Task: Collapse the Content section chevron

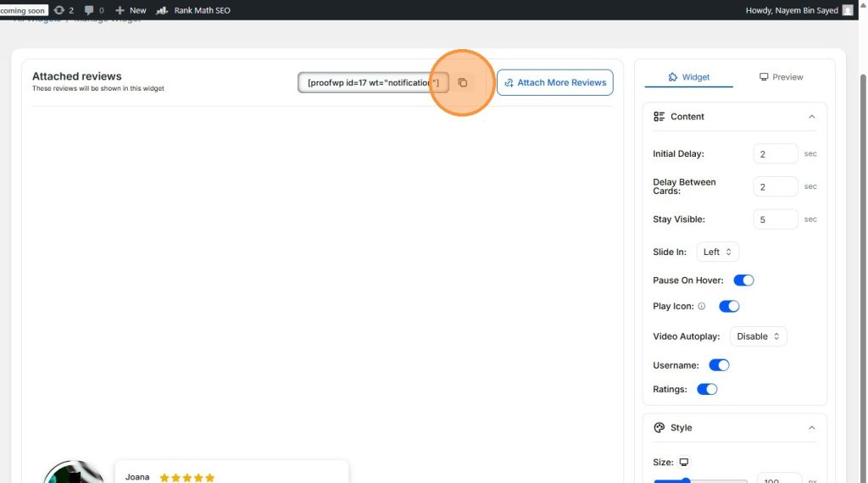Action: (x=811, y=117)
